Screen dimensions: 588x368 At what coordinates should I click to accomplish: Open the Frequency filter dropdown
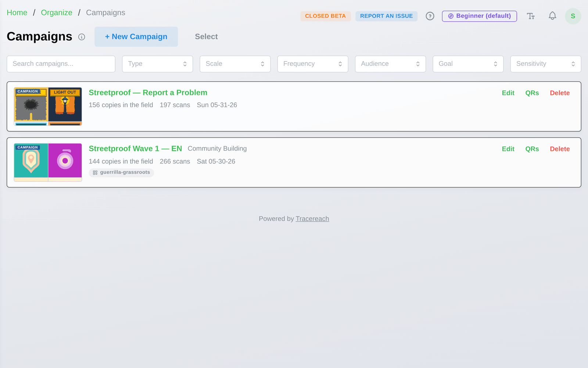click(x=313, y=64)
